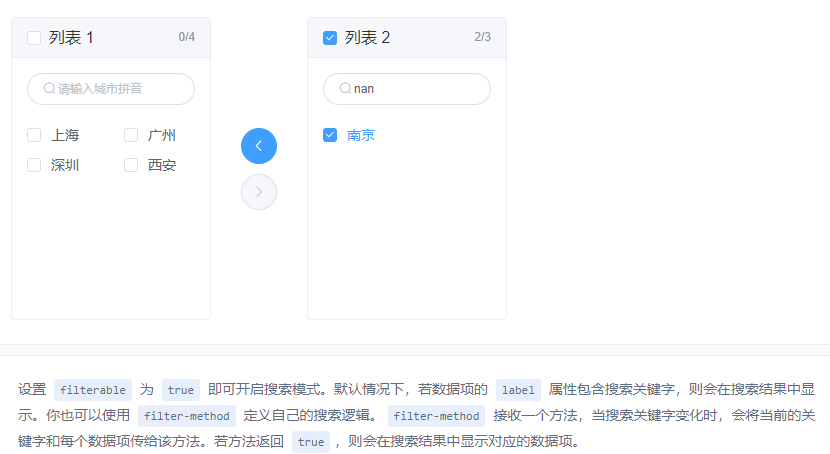Click the true tag after 若方法返回
This screenshot has height=454, width=830.
tap(311, 442)
